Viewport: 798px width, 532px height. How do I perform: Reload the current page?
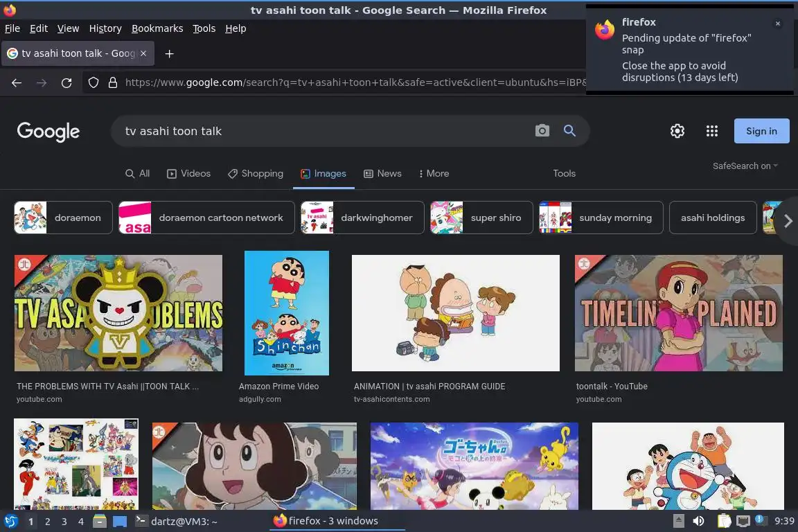66,82
